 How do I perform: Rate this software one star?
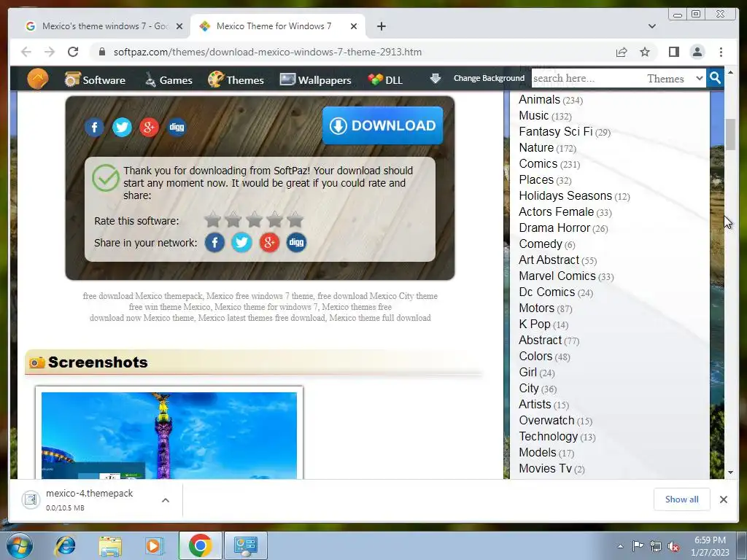[212, 220]
